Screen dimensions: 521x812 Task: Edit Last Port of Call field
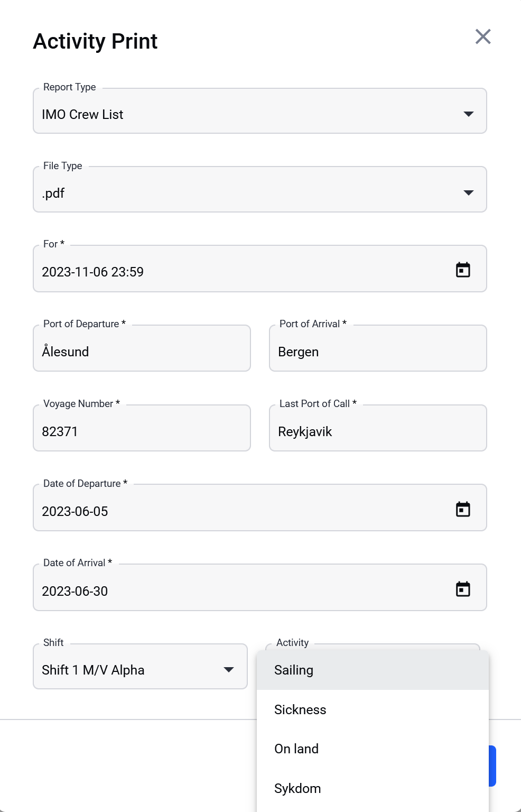click(378, 428)
